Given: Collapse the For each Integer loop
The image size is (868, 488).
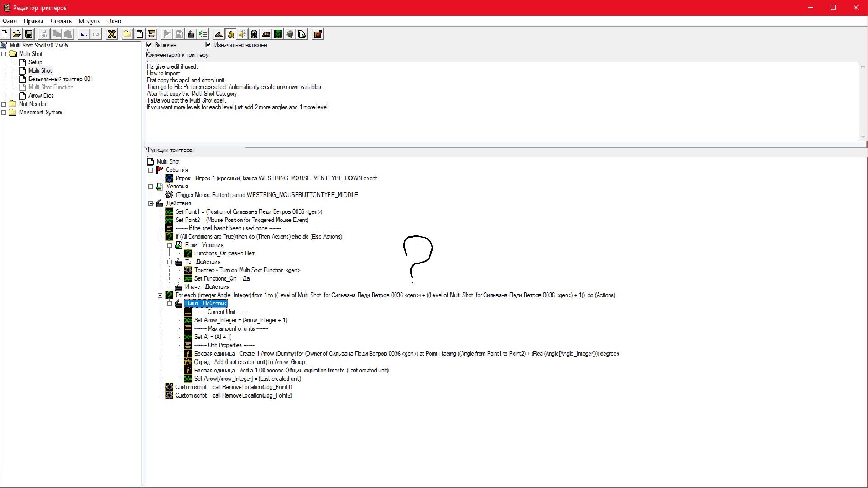Looking at the screenshot, I should coord(160,295).
